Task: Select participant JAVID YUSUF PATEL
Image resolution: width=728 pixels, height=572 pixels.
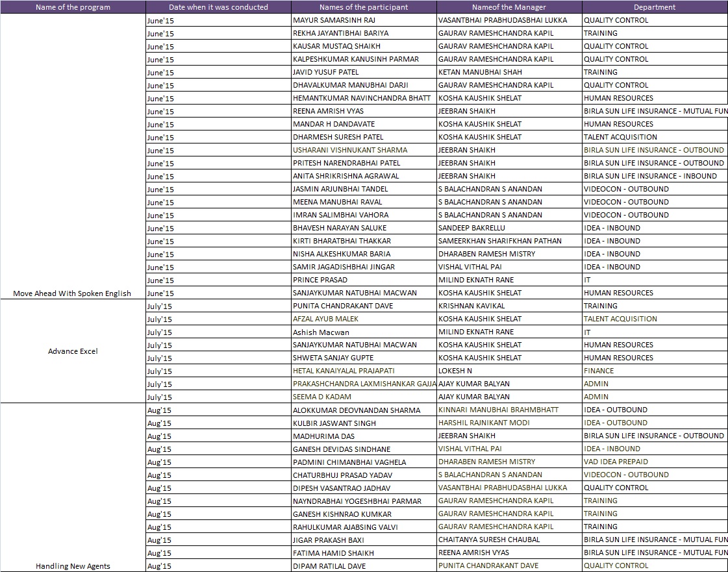Action: [x=364, y=72]
